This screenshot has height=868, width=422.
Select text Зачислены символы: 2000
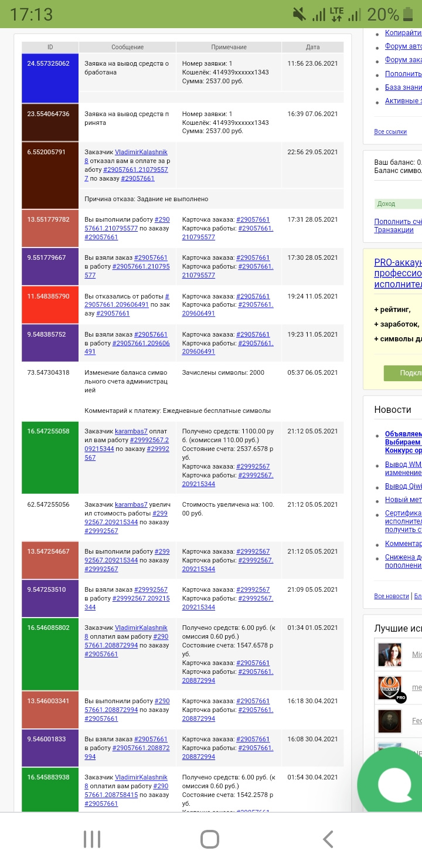pyautogui.click(x=223, y=372)
